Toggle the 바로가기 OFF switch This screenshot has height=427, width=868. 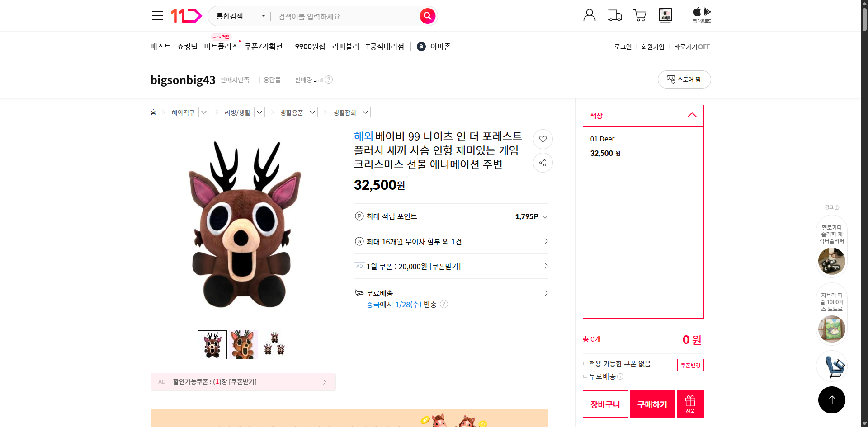tap(692, 47)
